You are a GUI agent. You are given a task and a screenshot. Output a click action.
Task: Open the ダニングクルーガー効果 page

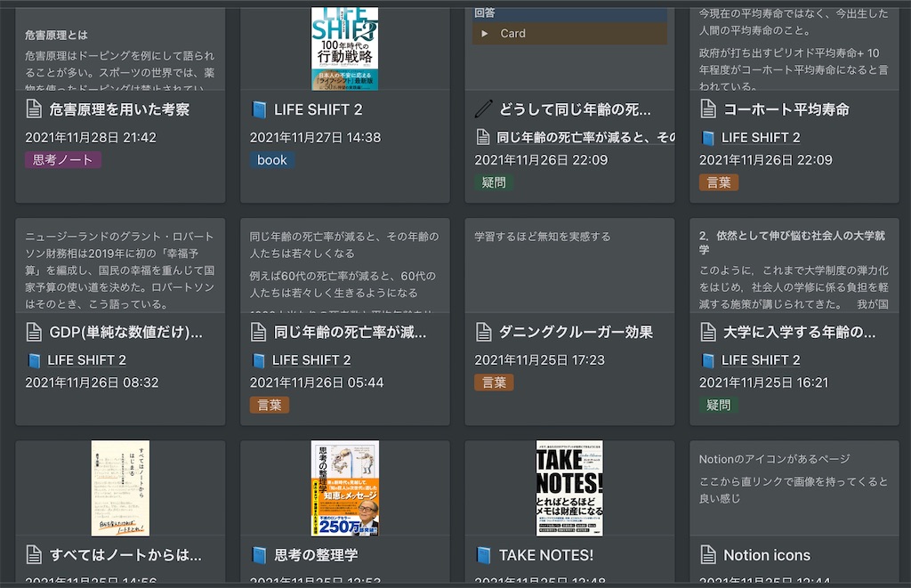click(x=576, y=332)
